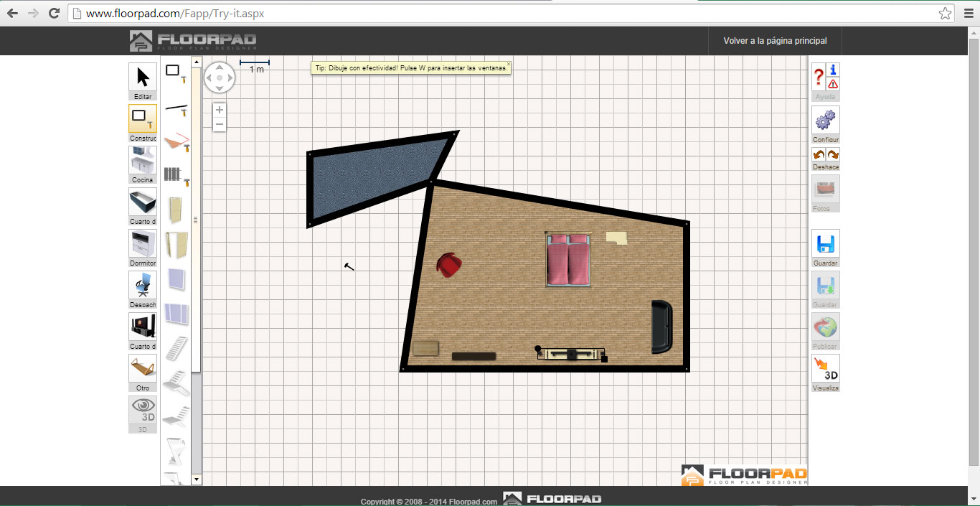Click the redo arrow icon

[833, 155]
